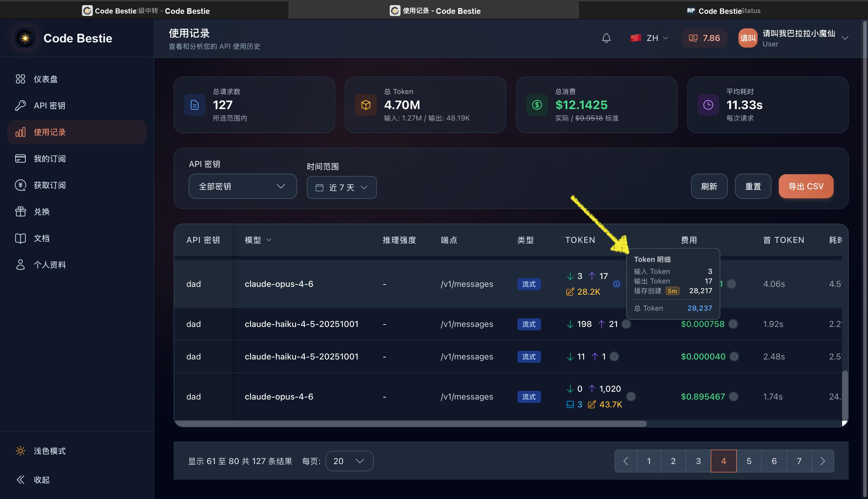Switch to the first Code Bestie 中转 tab
The image size is (868, 499).
click(144, 11)
